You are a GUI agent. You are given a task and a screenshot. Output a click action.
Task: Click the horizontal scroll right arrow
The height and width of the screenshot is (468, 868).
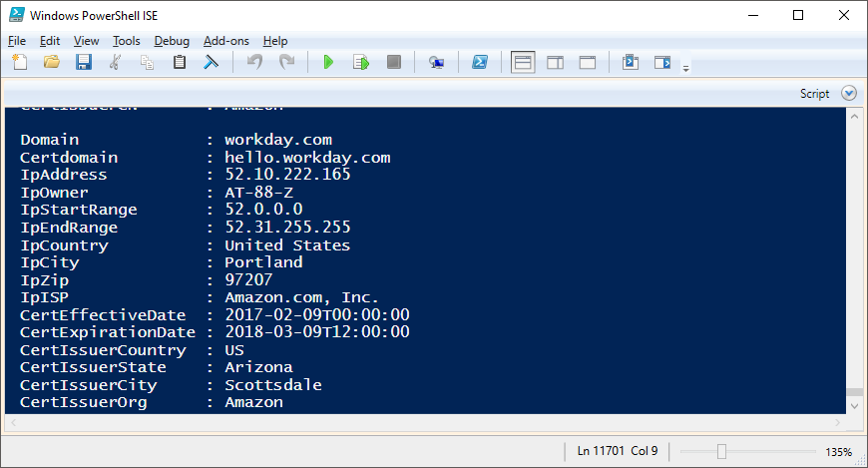(837, 422)
